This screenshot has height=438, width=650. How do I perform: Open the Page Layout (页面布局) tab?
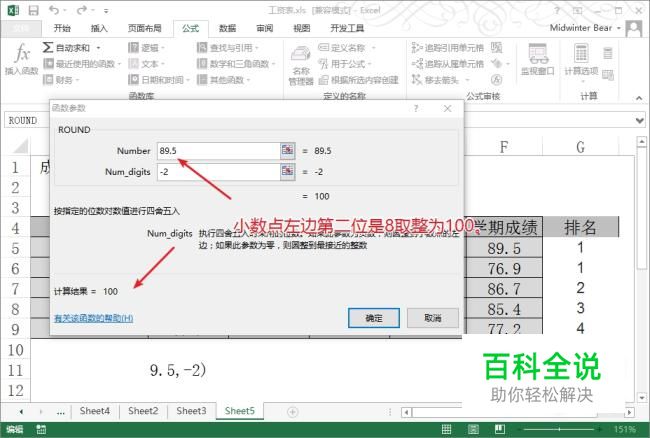coord(144,28)
